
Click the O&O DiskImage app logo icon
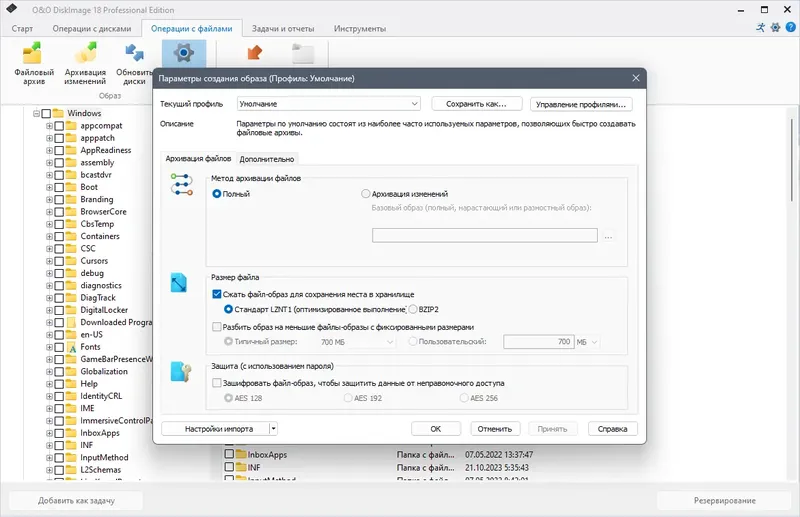pos(11,9)
